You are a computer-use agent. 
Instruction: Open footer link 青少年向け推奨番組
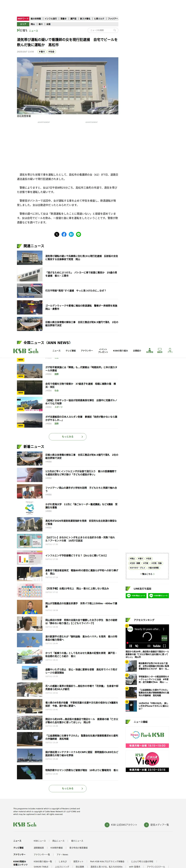click(78, 848)
